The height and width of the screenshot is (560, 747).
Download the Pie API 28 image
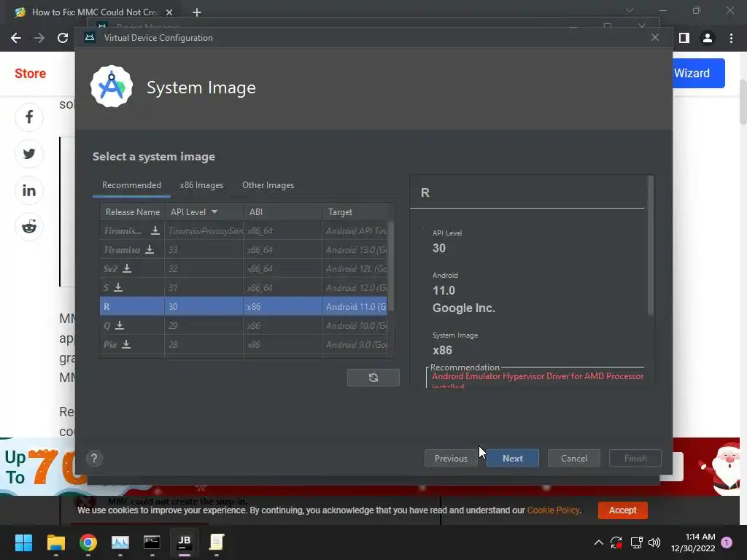pyautogui.click(x=126, y=344)
